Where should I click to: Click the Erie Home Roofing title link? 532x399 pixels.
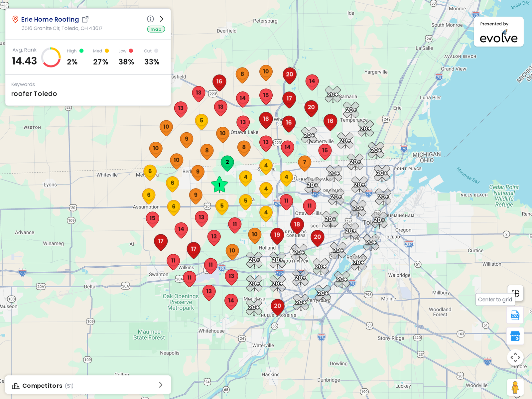(50, 19)
